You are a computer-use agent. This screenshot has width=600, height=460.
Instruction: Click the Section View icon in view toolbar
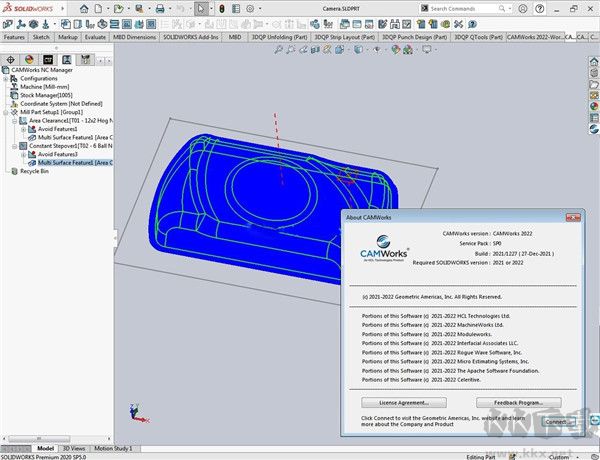pyautogui.click(x=315, y=49)
